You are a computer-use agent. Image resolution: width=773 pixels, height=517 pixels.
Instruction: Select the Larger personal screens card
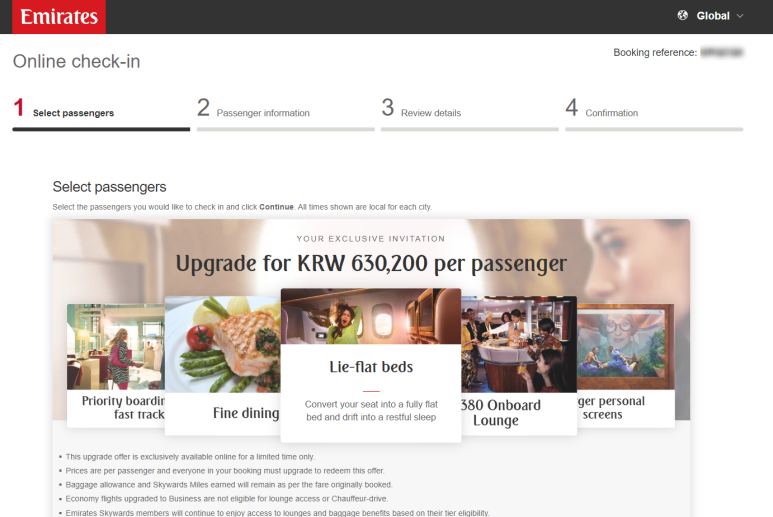[x=626, y=365]
